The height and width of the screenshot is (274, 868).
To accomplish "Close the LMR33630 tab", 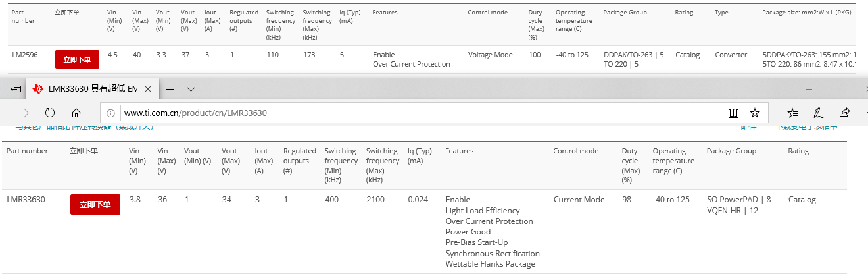I will pyautogui.click(x=148, y=88).
